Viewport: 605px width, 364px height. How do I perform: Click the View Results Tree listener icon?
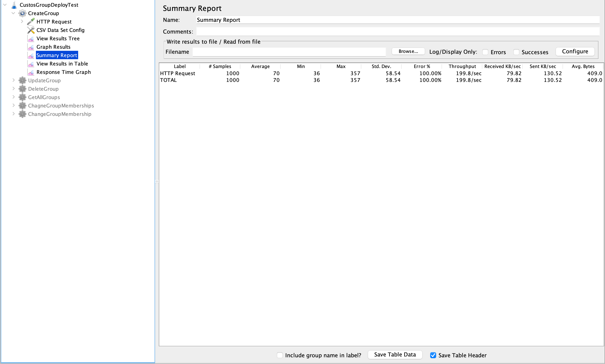[x=31, y=39]
